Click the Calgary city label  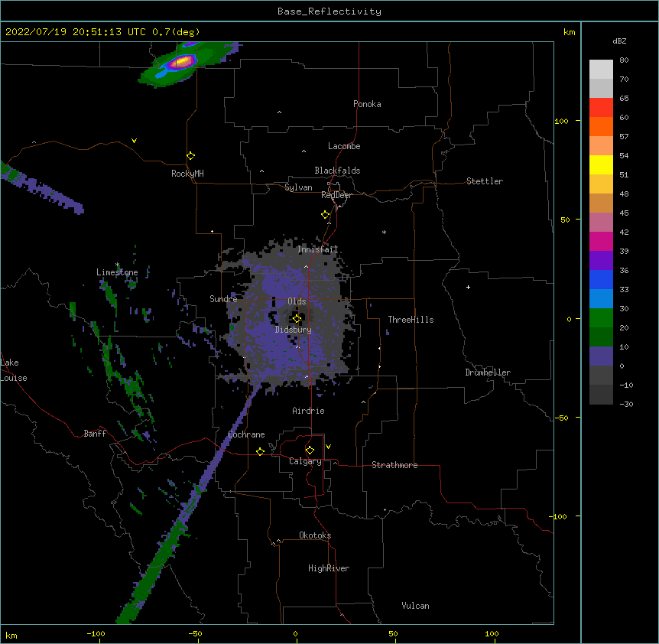(305, 461)
